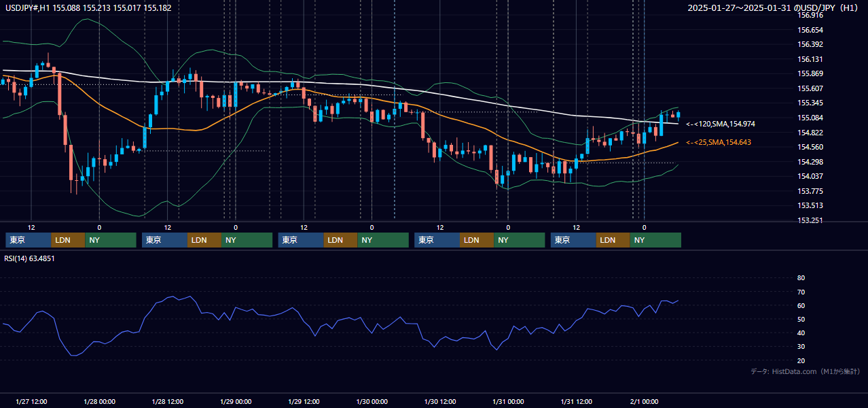Click price axis value 155.869
The height and width of the screenshot is (408, 868).
point(810,73)
